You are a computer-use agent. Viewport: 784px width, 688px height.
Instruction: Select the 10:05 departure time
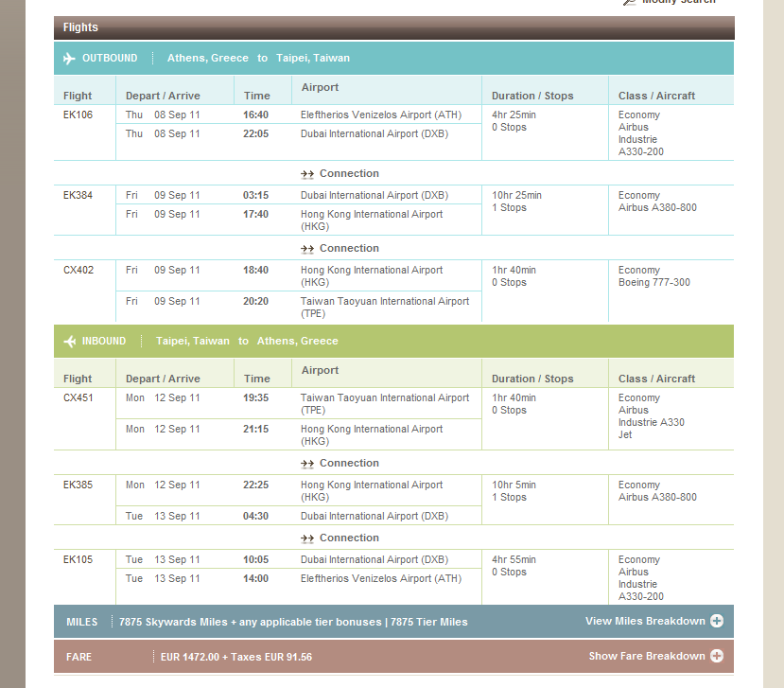pos(256,559)
